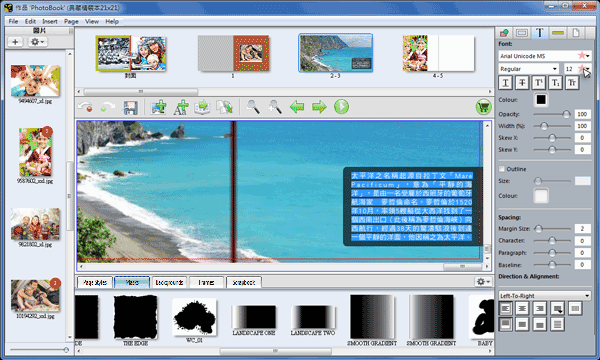Click the Save floppy disk icon

pos(130,107)
